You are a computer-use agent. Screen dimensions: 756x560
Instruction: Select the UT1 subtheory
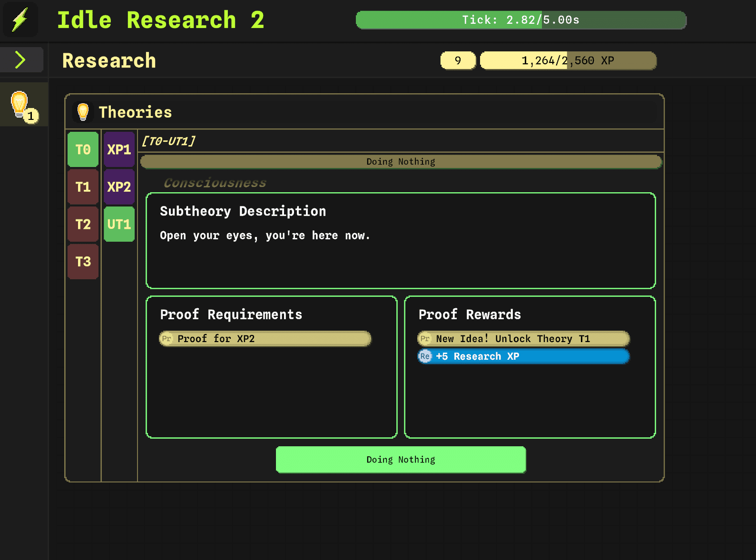119,224
